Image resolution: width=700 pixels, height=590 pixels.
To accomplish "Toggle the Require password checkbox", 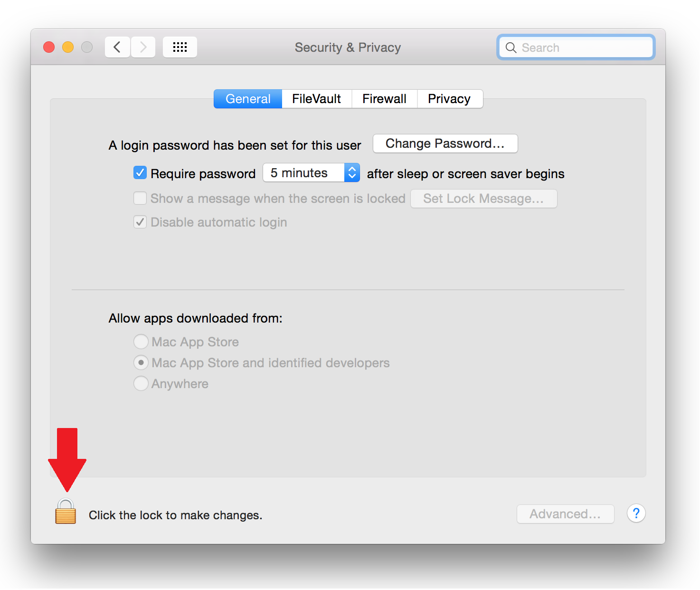I will pos(140,173).
